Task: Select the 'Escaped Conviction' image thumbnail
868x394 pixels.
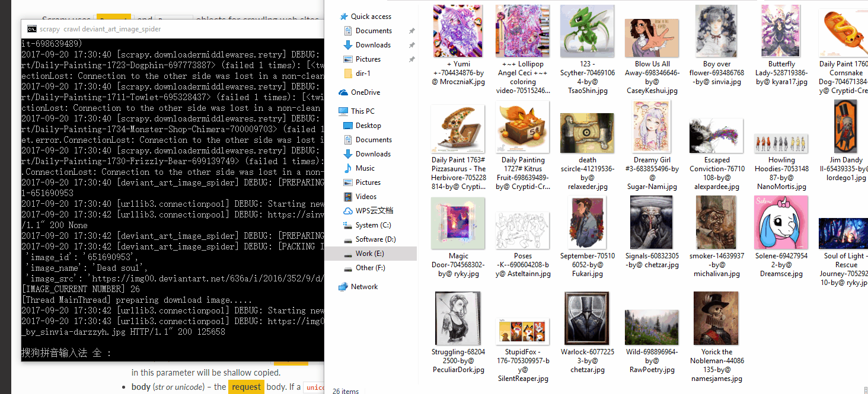Action: (717, 136)
